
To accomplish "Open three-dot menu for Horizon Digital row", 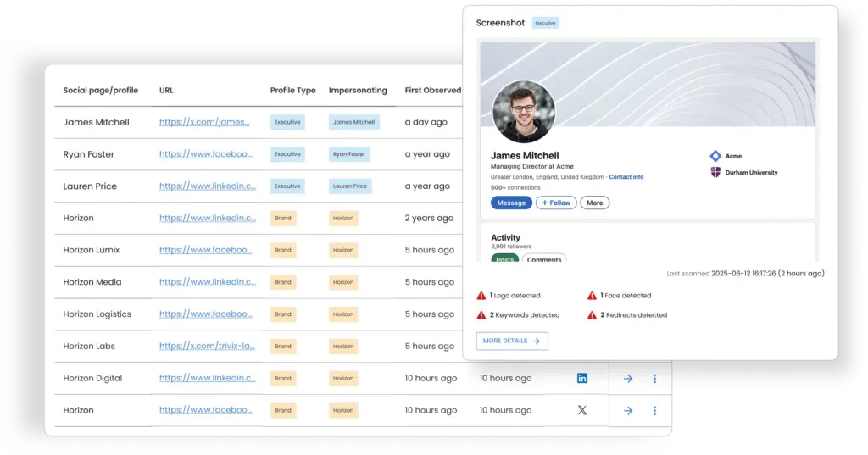I will click(654, 379).
